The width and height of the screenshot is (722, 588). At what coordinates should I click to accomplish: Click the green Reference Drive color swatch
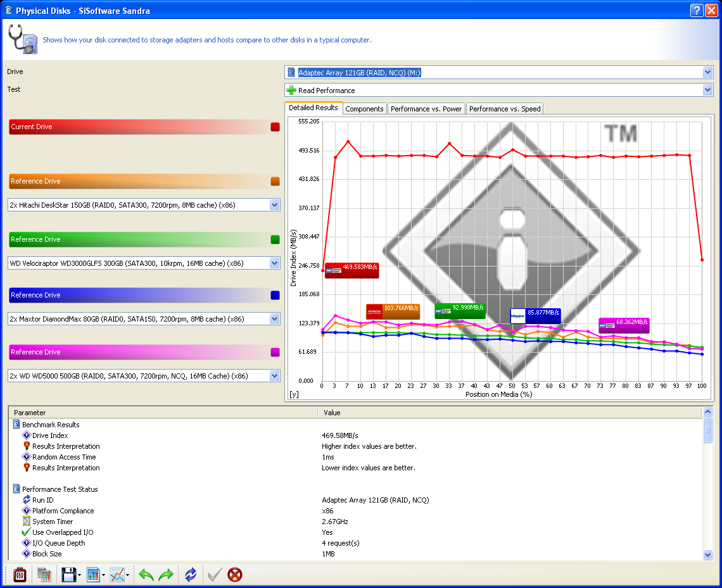(275, 239)
